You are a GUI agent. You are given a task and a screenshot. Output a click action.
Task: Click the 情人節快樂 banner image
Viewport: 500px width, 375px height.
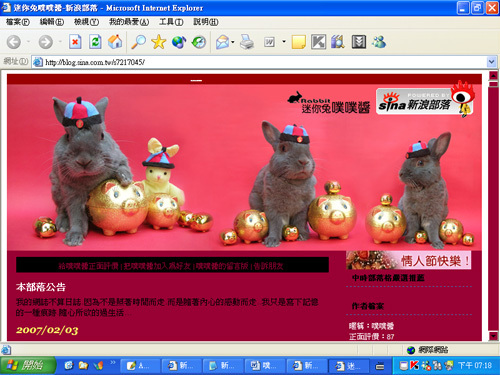[409, 260]
